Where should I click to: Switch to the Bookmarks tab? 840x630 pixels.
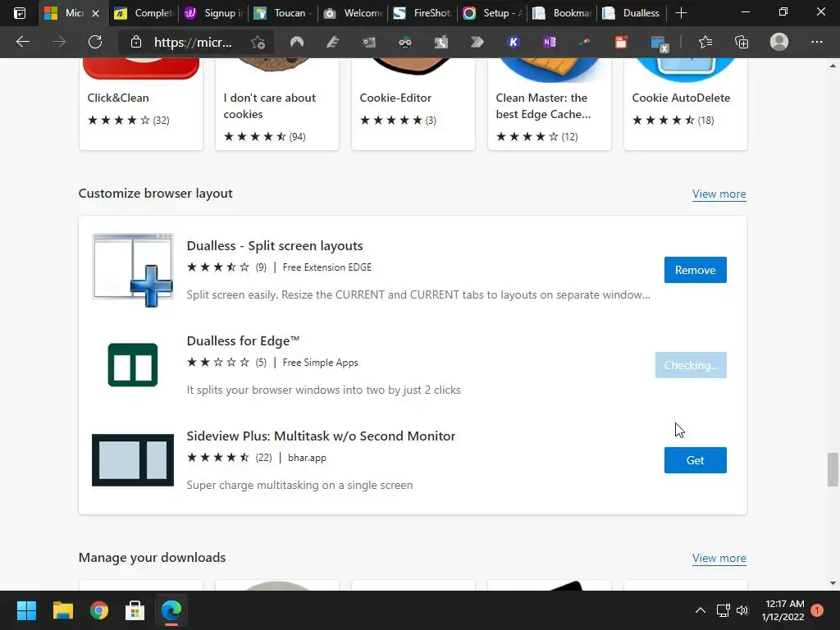pyautogui.click(x=561, y=13)
